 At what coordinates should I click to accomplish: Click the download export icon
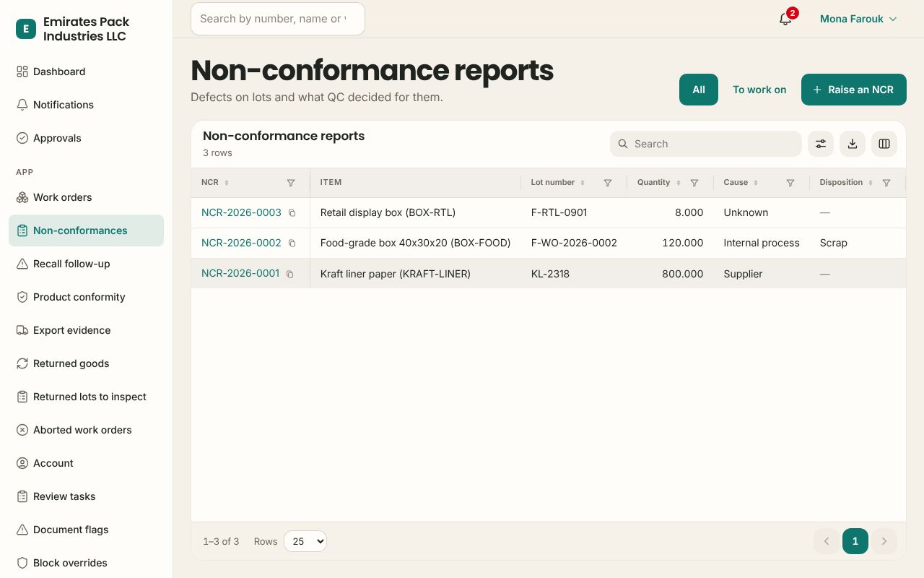click(853, 144)
